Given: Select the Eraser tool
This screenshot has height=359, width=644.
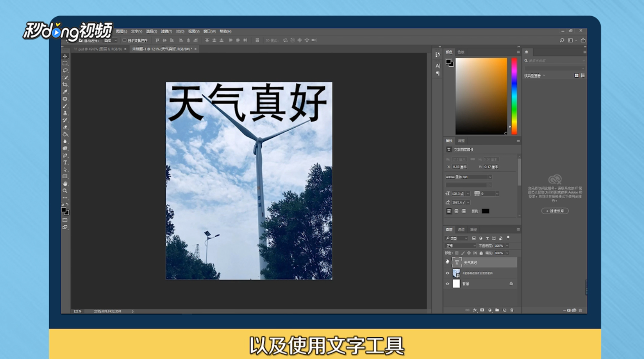Looking at the screenshot, I should [65, 127].
